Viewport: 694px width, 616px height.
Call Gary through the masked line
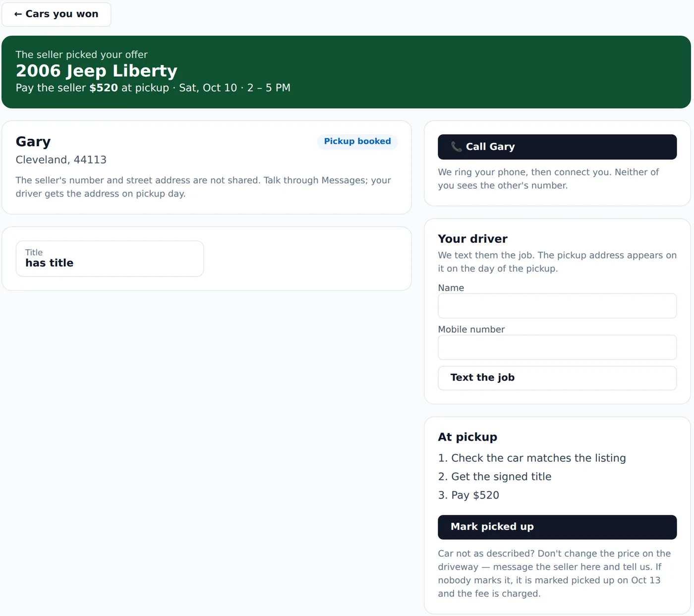click(x=557, y=147)
